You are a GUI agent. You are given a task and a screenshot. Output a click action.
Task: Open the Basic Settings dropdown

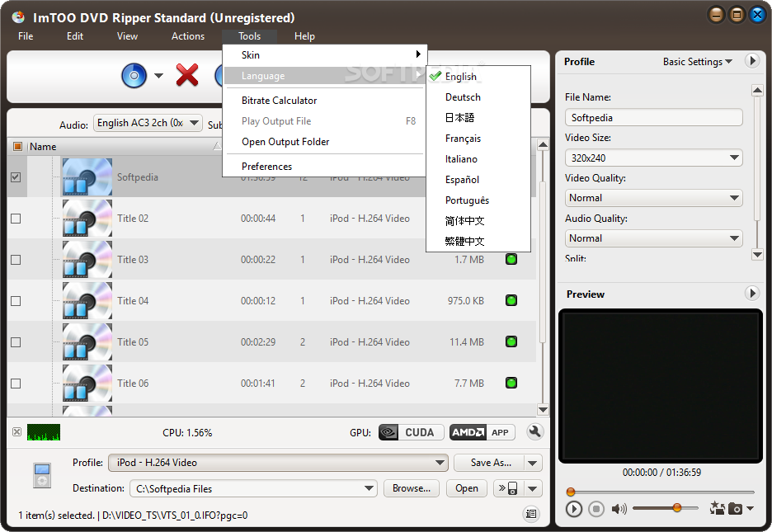coord(698,62)
